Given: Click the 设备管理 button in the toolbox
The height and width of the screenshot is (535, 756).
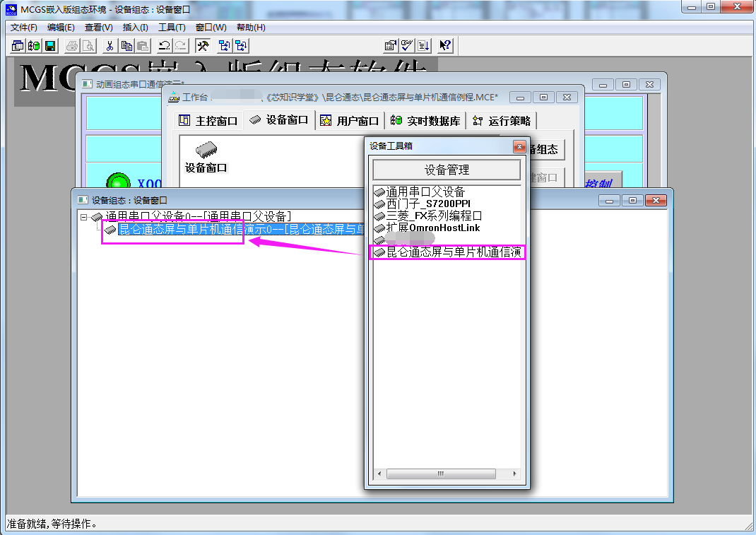Looking at the screenshot, I should click(x=447, y=170).
